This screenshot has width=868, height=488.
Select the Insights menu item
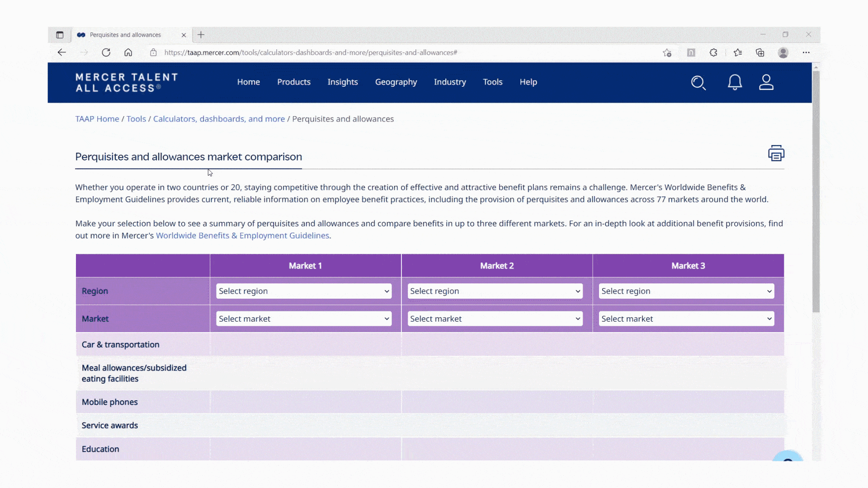[x=343, y=82]
